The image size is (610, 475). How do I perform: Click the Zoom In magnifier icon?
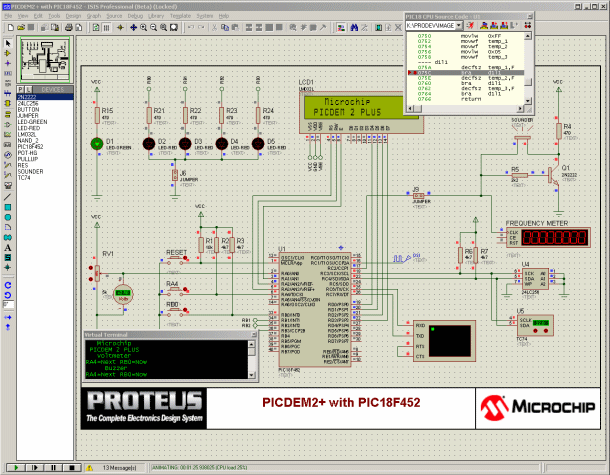144,27
